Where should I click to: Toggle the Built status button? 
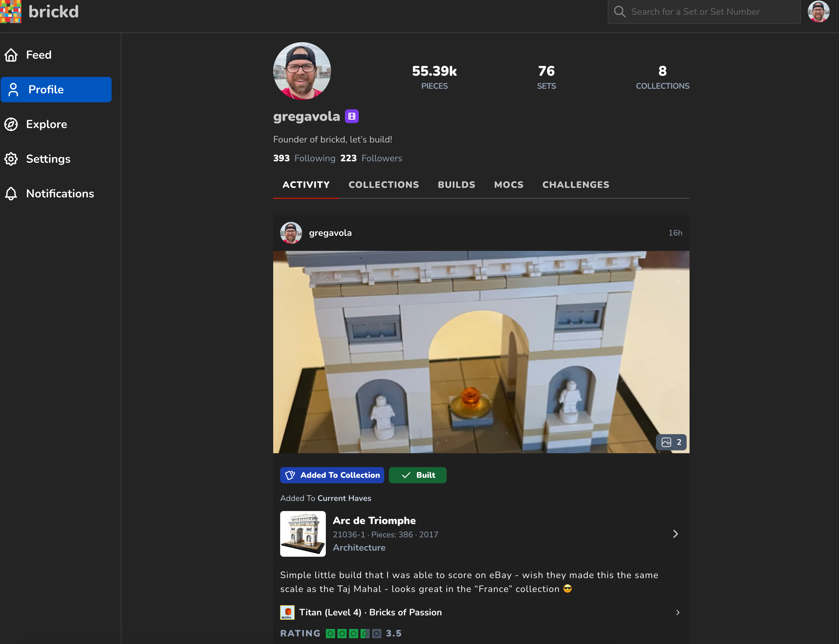pyautogui.click(x=417, y=475)
